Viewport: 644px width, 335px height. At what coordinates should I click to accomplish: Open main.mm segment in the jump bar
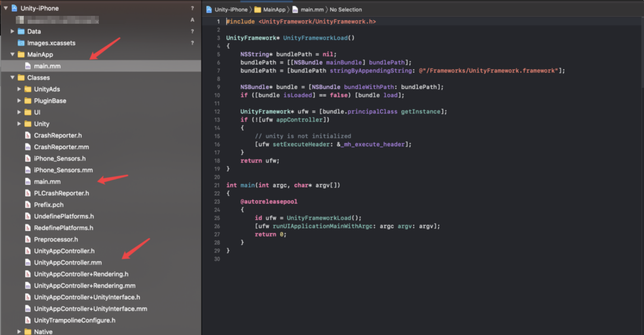312,10
